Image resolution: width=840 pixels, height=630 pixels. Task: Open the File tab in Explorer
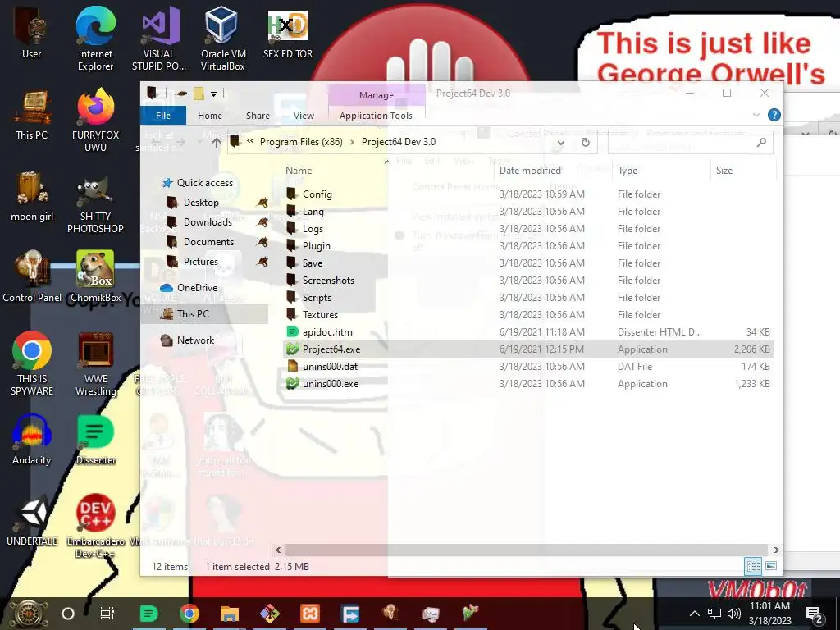click(163, 115)
